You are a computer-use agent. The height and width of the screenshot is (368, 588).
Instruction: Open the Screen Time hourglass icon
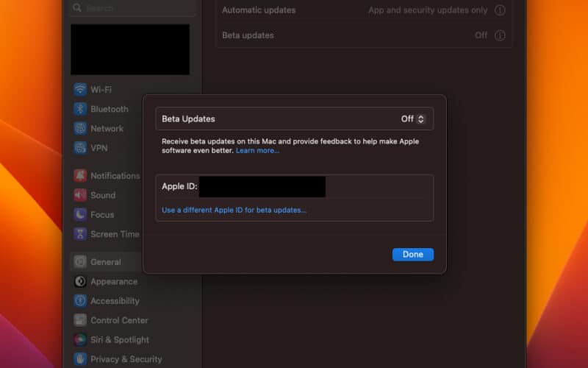click(x=80, y=234)
